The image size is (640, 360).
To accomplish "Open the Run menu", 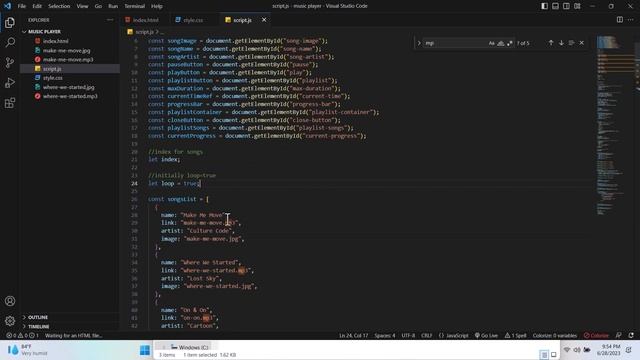I will coord(113,6).
